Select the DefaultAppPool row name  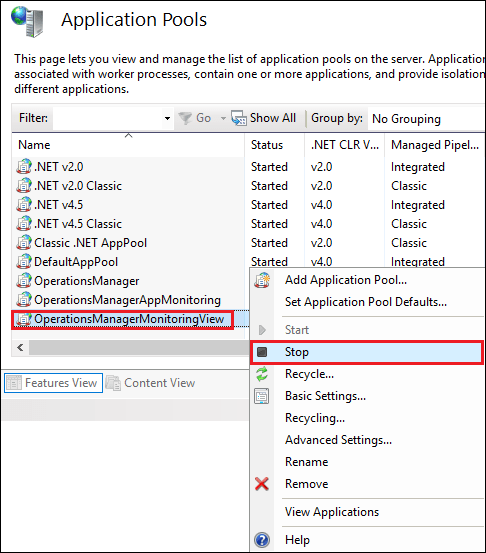76,262
